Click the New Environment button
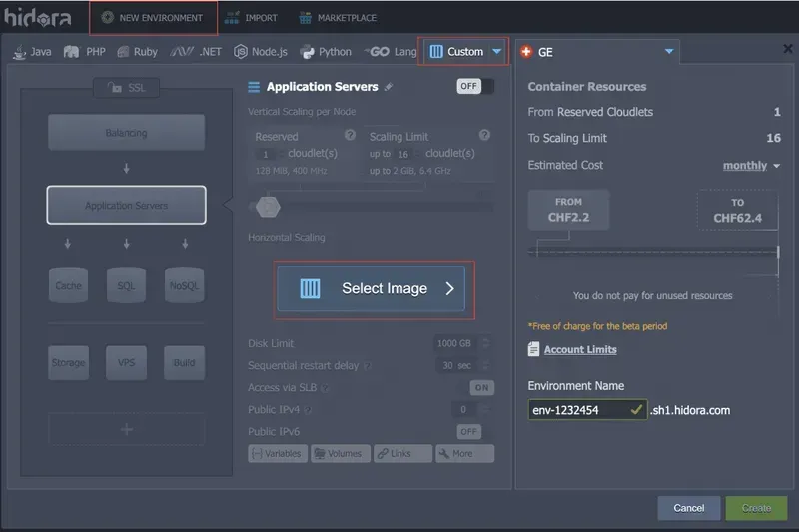The image size is (799, 532). [x=153, y=18]
